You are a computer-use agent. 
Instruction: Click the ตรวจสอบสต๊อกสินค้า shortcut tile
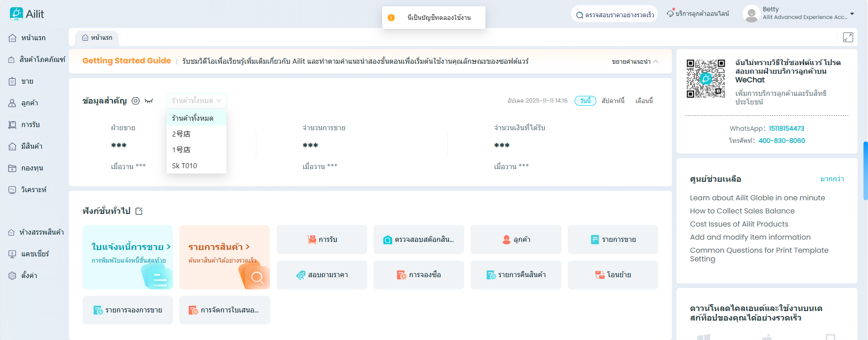pyautogui.click(x=418, y=240)
